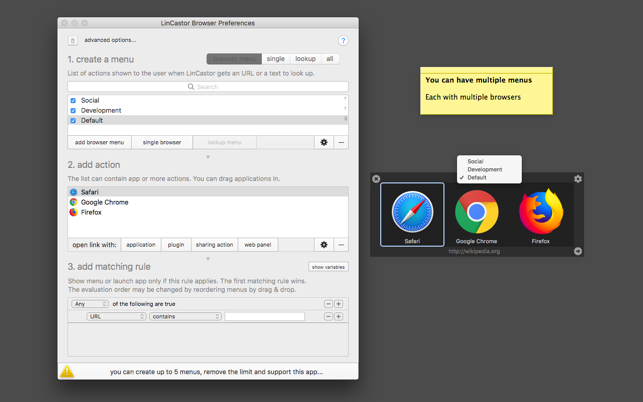This screenshot has width=643, height=402.
Task: Click the http://wikipedia.org URL text
Action: coord(474,251)
